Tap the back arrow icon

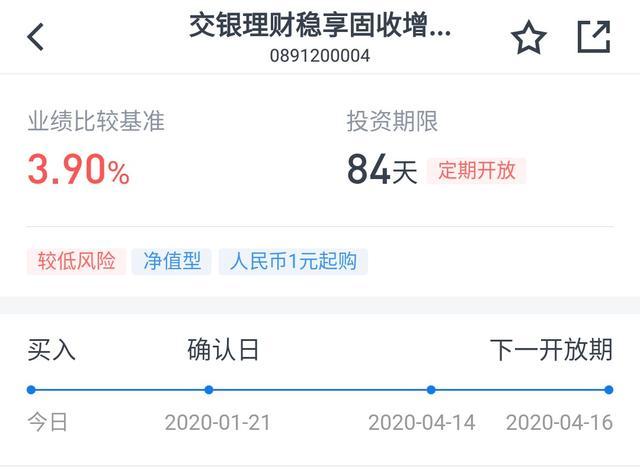(x=36, y=37)
